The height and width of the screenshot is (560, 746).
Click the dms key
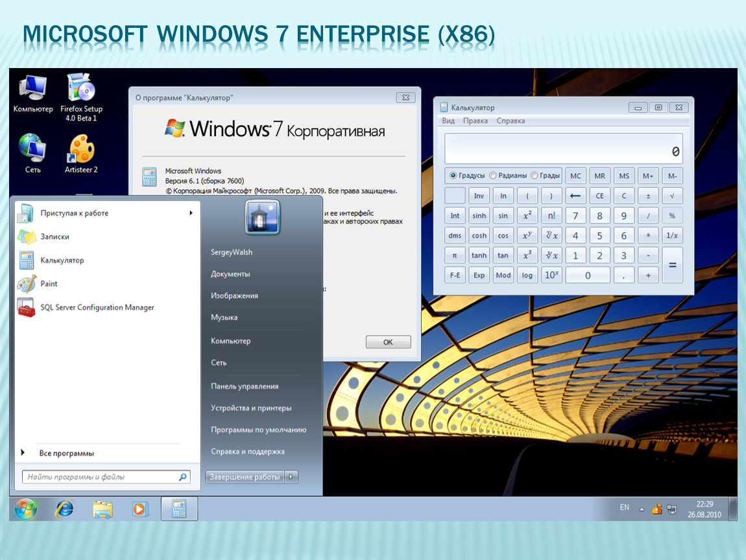coord(455,235)
